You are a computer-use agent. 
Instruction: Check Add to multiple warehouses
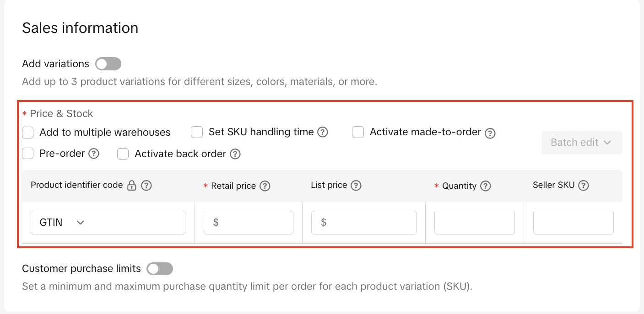(28, 133)
